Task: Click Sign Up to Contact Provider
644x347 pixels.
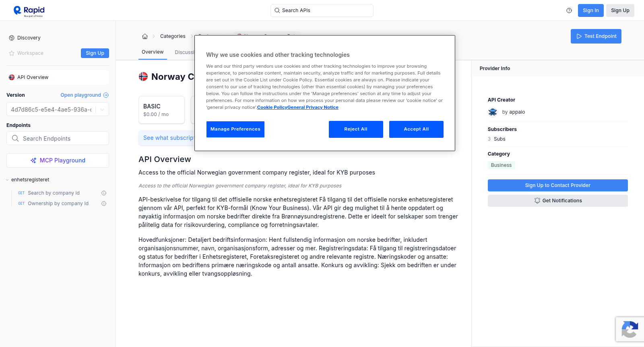Action: tap(557, 185)
